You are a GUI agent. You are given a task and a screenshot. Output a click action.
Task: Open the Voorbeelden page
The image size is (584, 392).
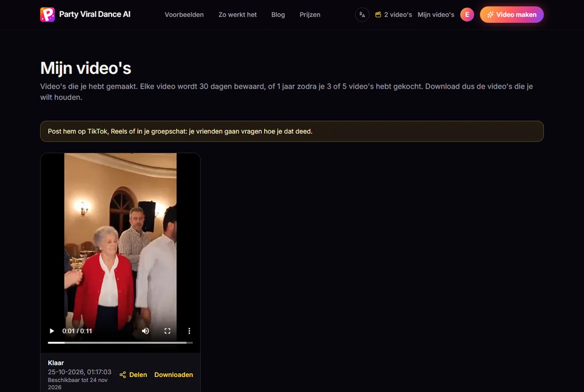pos(184,14)
